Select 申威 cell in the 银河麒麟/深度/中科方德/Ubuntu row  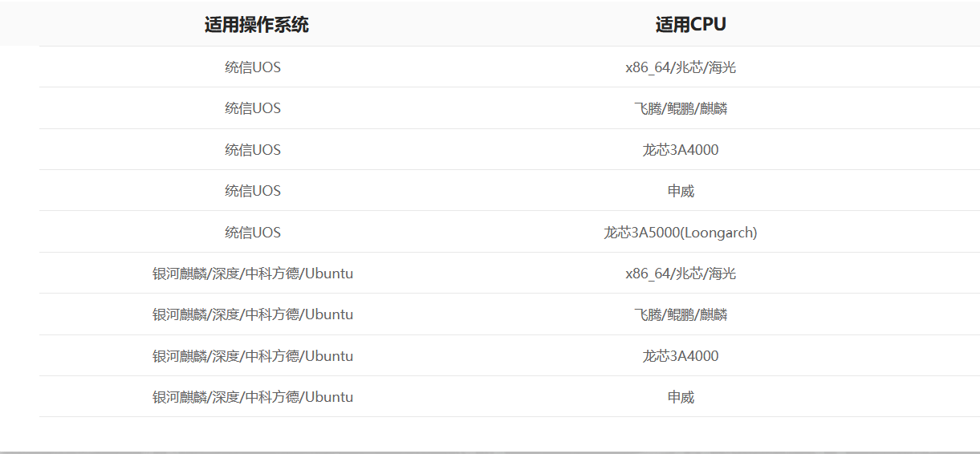(x=681, y=397)
